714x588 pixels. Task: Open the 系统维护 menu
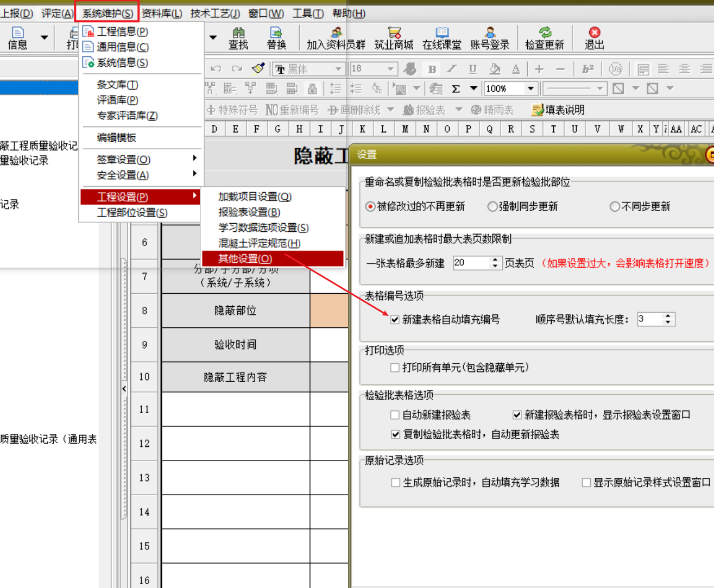pos(108,13)
